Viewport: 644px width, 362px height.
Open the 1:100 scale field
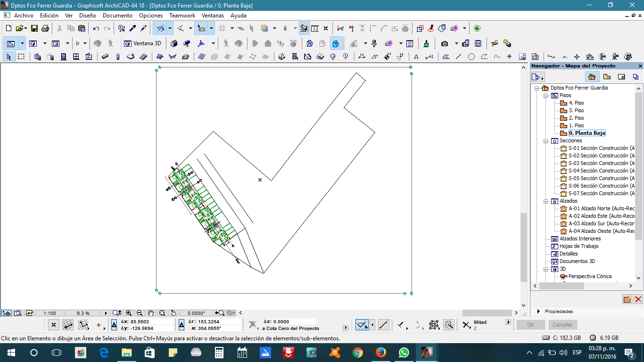[49, 313]
